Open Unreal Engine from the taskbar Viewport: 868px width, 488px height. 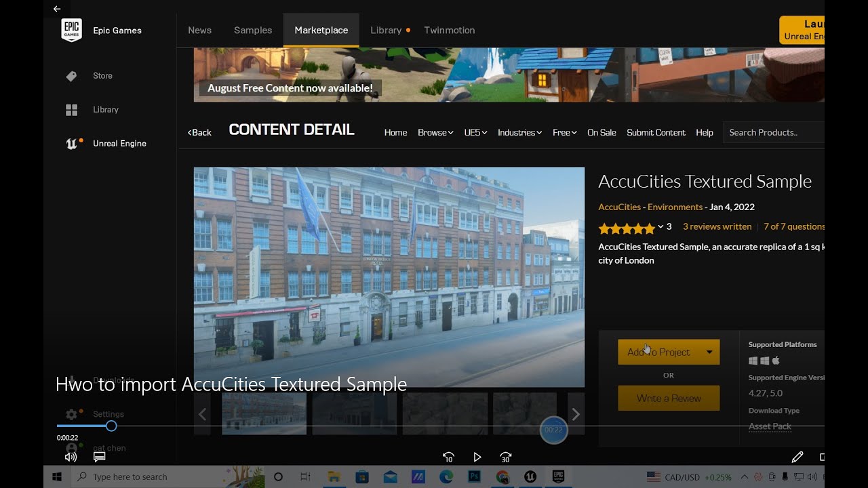[x=530, y=477]
